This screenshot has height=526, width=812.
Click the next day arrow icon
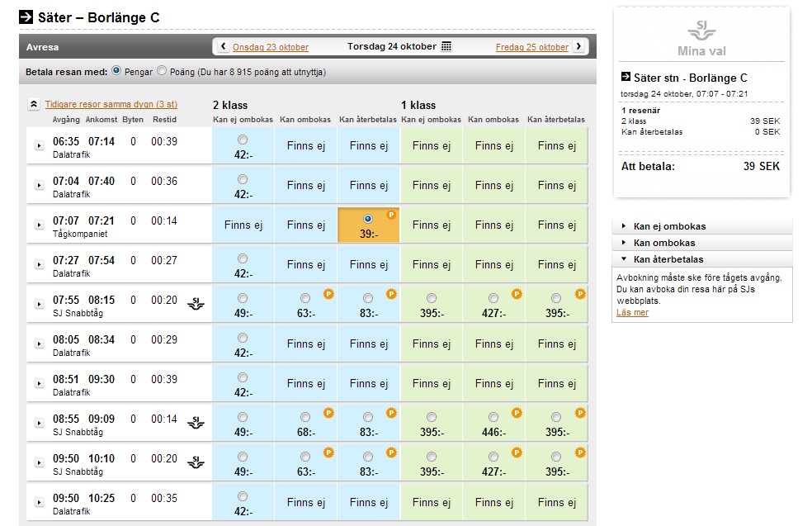coord(578,47)
